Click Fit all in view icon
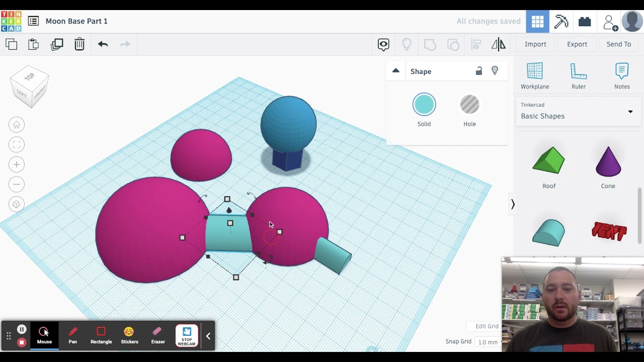Viewport: 644px width, 362px height. (x=17, y=145)
